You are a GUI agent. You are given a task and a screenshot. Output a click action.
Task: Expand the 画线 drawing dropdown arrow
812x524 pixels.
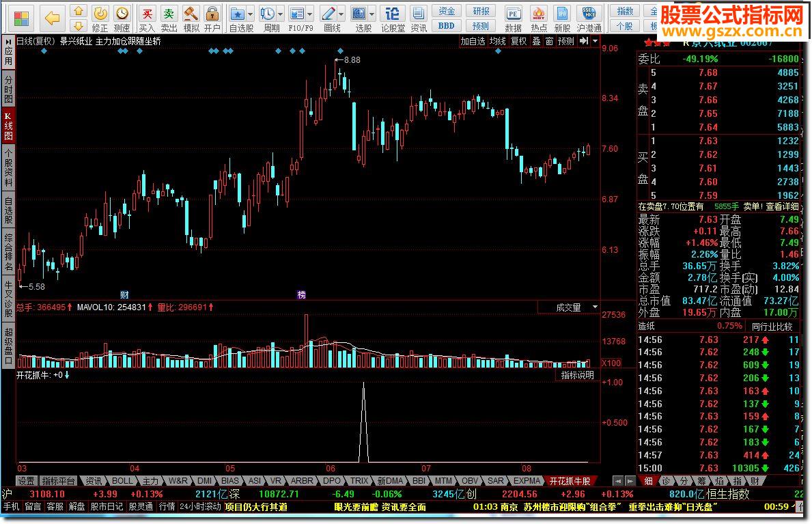[x=341, y=14]
